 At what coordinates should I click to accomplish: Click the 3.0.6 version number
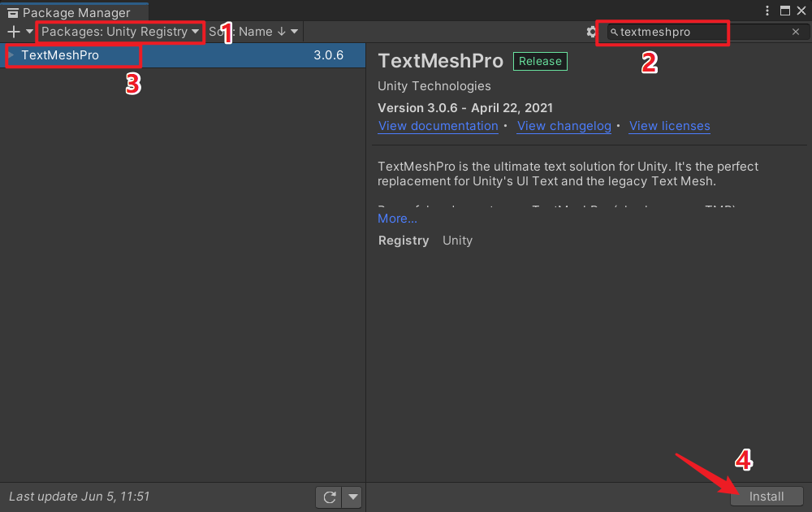click(328, 55)
